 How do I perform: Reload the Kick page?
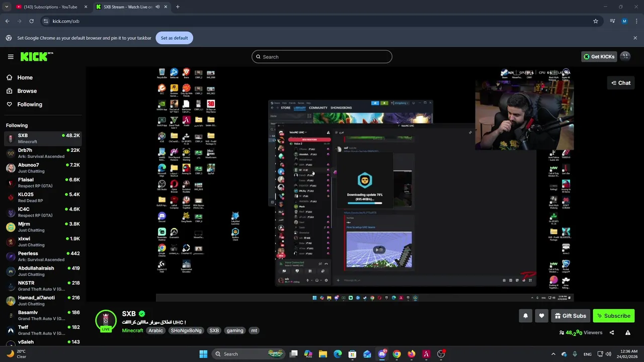[x=31, y=21]
